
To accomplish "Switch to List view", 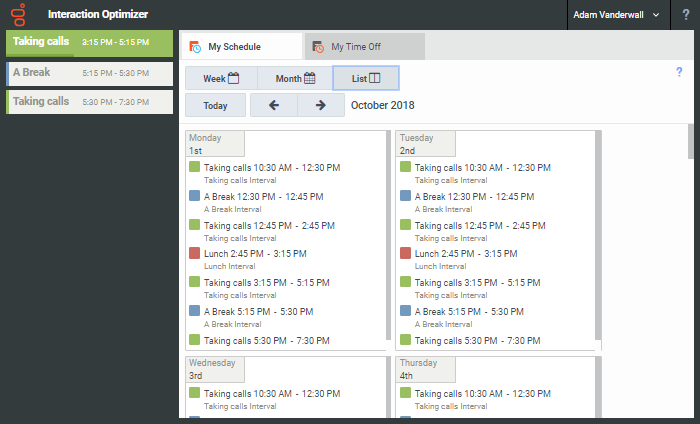I will coord(365,78).
